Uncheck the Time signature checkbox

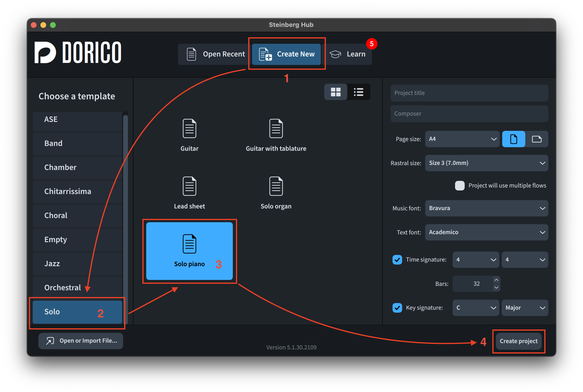coord(397,259)
